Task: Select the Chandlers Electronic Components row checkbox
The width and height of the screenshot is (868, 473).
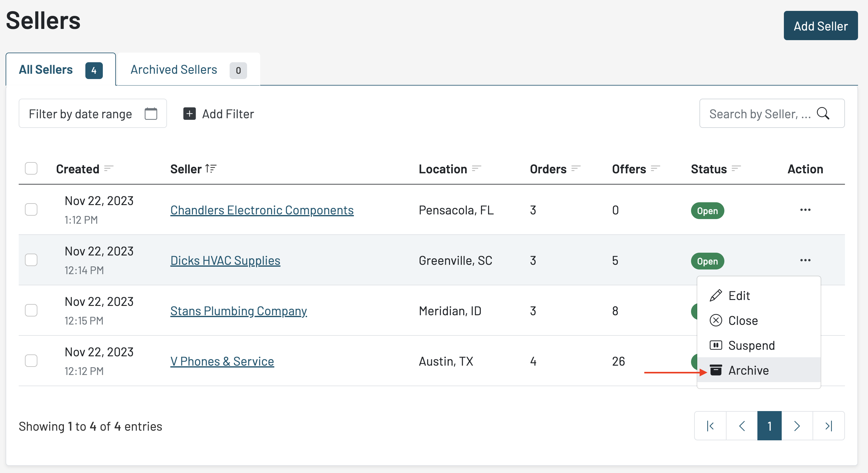Action: [31, 209]
